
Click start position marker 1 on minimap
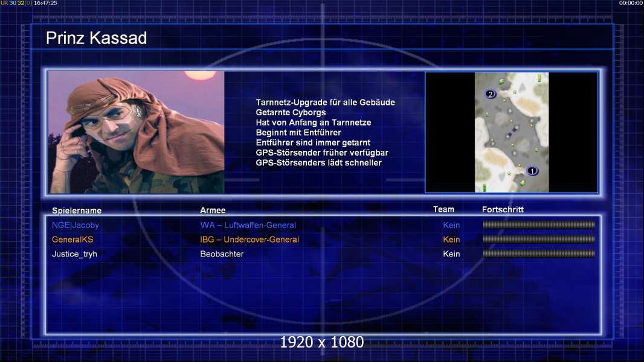coord(532,171)
